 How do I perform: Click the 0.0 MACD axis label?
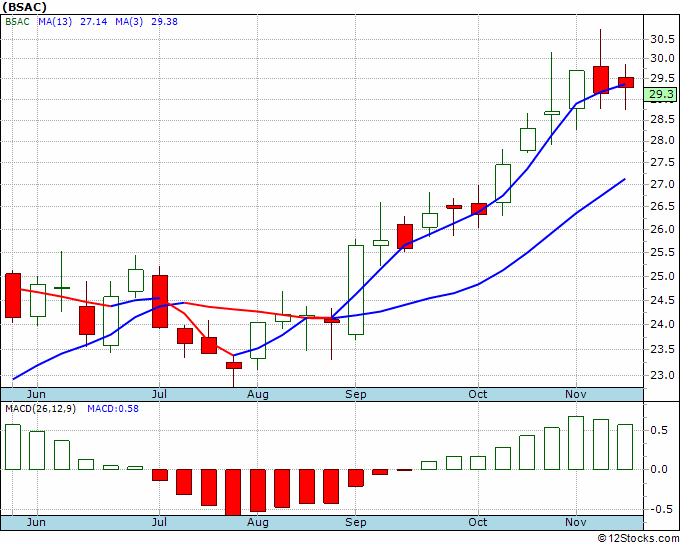659,469
